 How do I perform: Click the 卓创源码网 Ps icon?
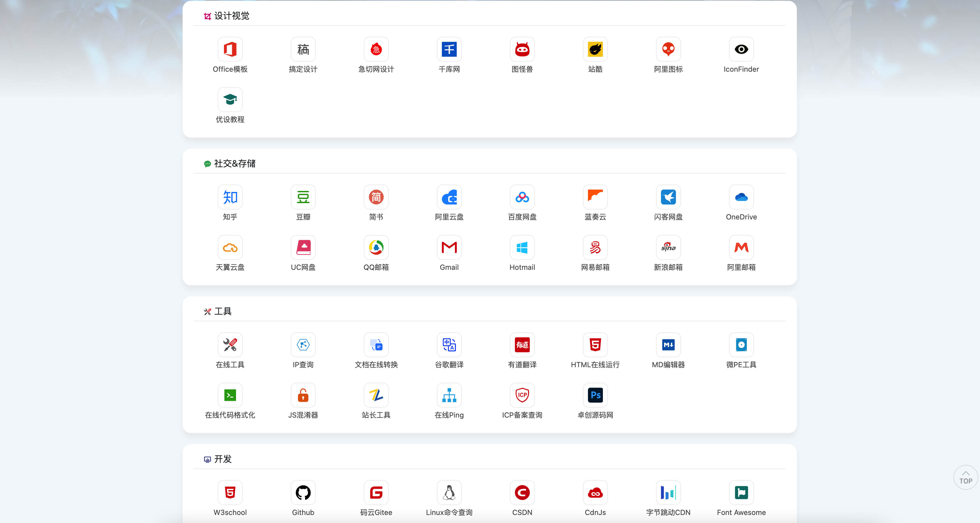point(595,395)
